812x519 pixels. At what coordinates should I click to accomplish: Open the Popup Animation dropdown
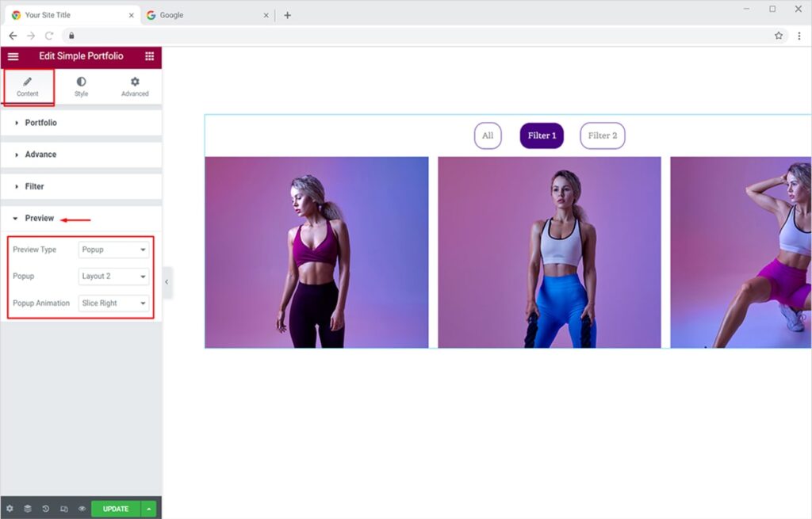point(114,303)
